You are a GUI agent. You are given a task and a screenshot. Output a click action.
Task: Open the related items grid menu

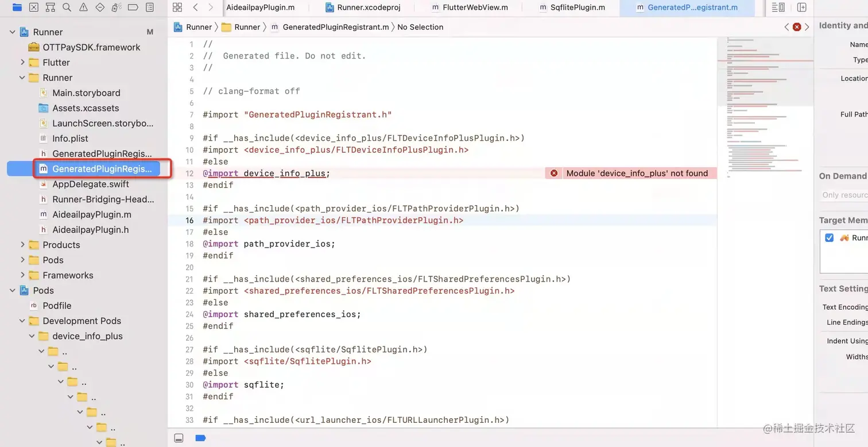[x=177, y=7]
